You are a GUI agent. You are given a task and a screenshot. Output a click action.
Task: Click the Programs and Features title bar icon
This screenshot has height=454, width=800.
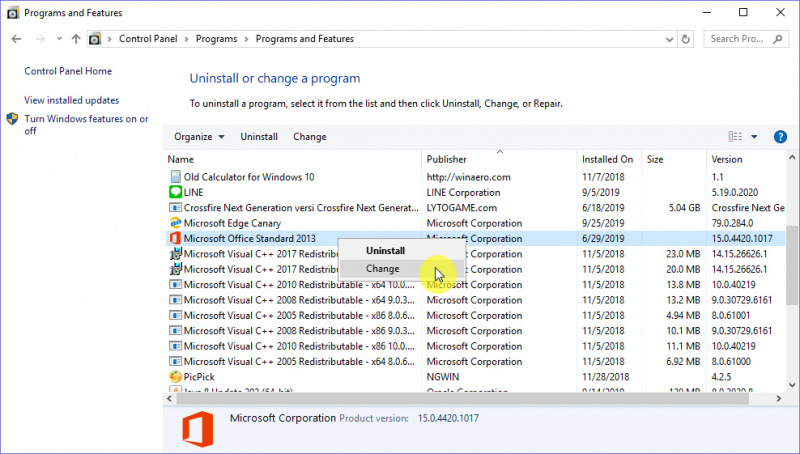click(x=13, y=13)
